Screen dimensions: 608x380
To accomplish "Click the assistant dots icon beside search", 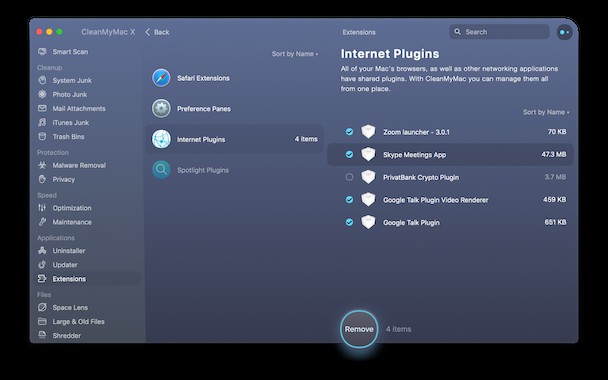I will (x=565, y=32).
